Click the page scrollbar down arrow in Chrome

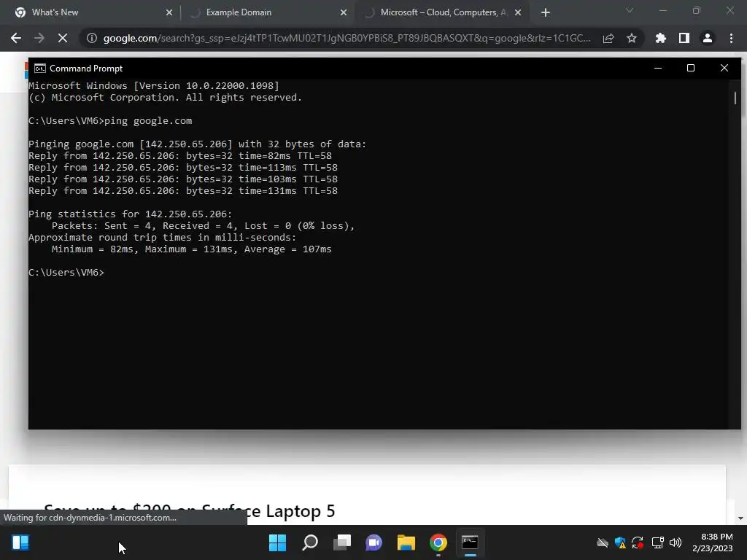tap(740, 518)
